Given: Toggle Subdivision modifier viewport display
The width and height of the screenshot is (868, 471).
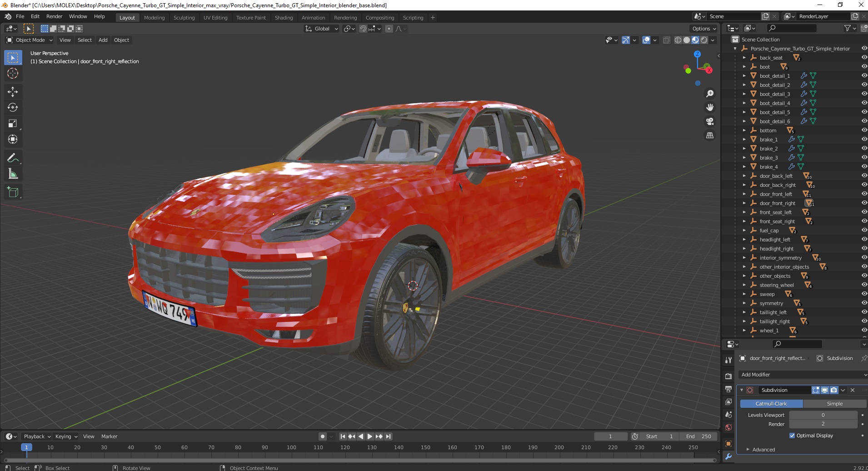Looking at the screenshot, I should click(x=825, y=390).
